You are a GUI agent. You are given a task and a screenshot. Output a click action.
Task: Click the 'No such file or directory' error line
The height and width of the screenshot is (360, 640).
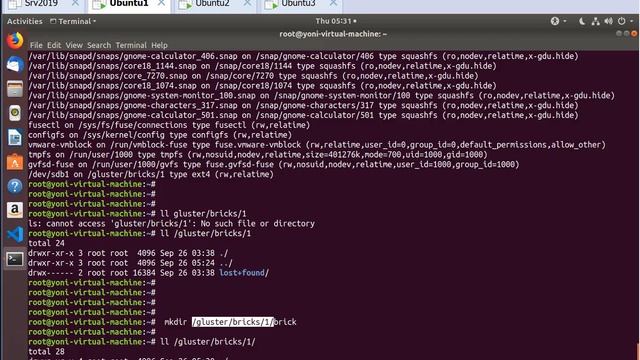[171, 224]
